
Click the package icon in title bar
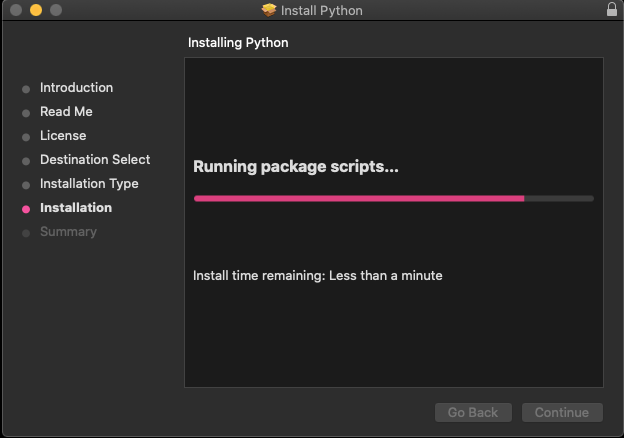click(269, 10)
